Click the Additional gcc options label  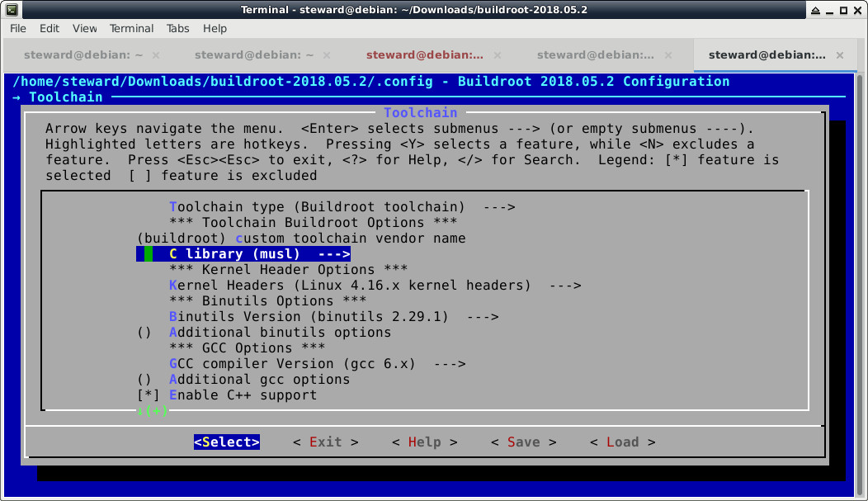[259, 380]
